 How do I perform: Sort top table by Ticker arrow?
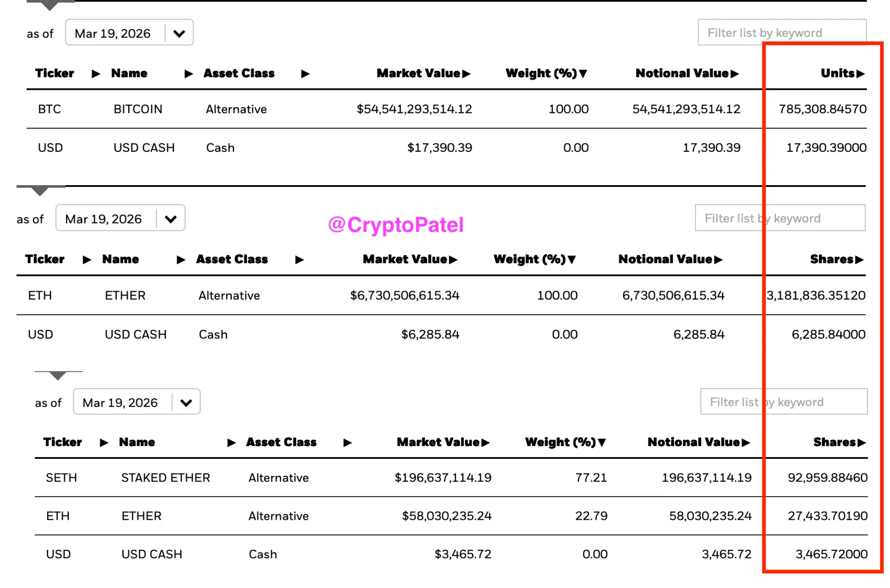coord(96,74)
